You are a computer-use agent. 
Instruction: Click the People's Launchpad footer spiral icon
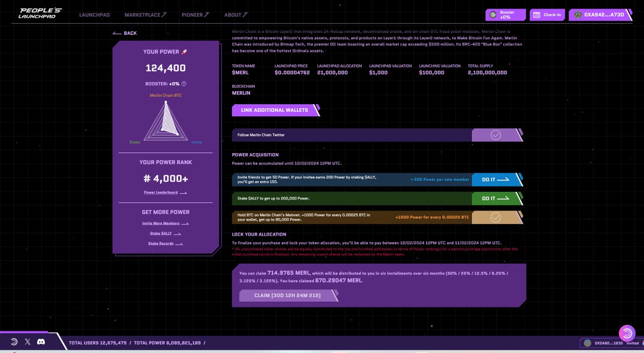[x=14, y=342]
